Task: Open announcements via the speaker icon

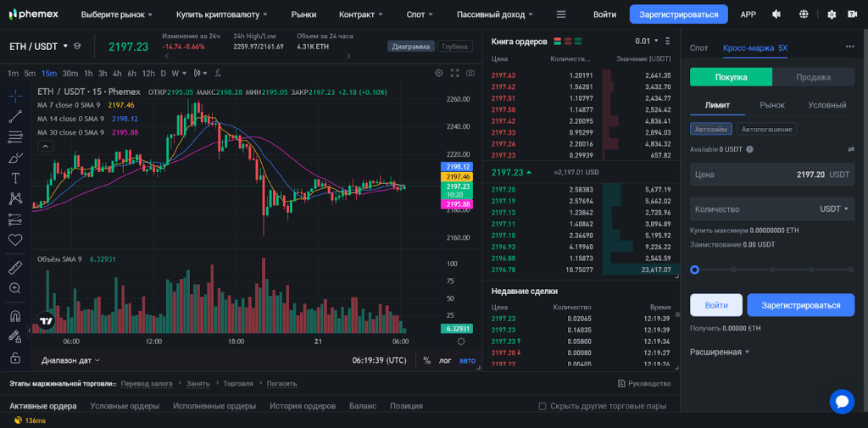Action: pos(777,14)
